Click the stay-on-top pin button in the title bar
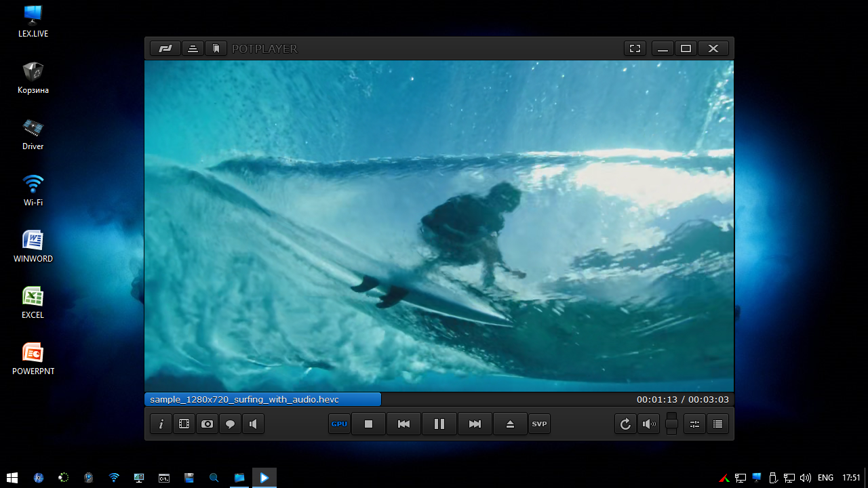The height and width of the screenshot is (488, 868). point(193,49)
